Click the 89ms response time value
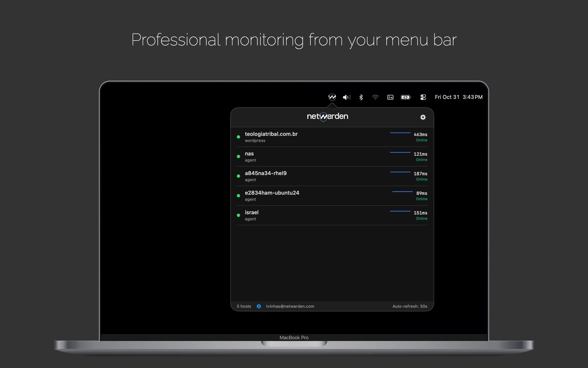This screenshot has width=588, height=368. [422, 193]
